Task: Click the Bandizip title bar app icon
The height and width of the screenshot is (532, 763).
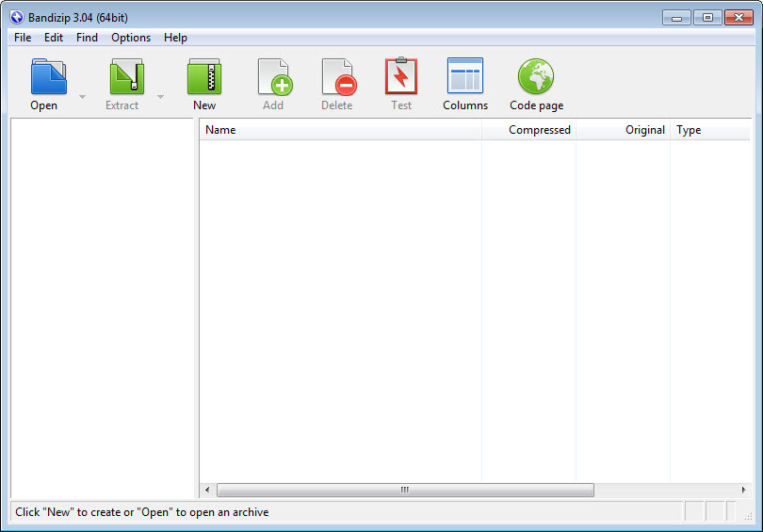Action: tap(17, 18)
